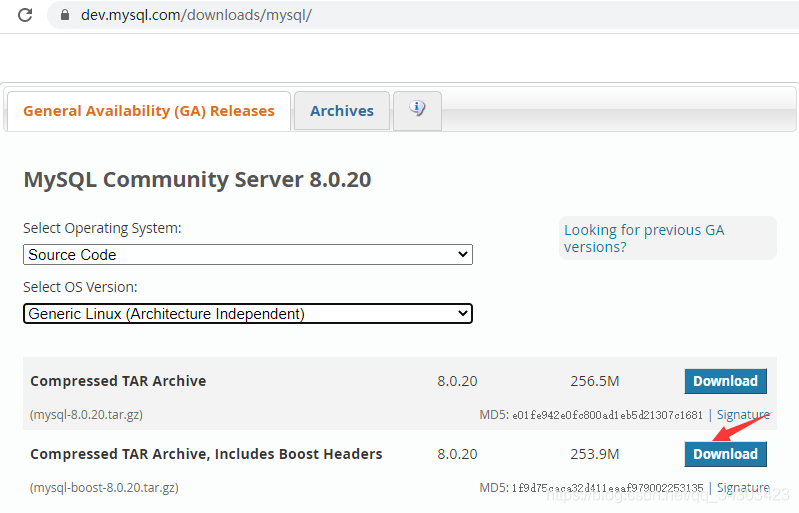
Task: Open Signature link for mysql-8.0.20.tar.gz
Action: tap(743, 415)
